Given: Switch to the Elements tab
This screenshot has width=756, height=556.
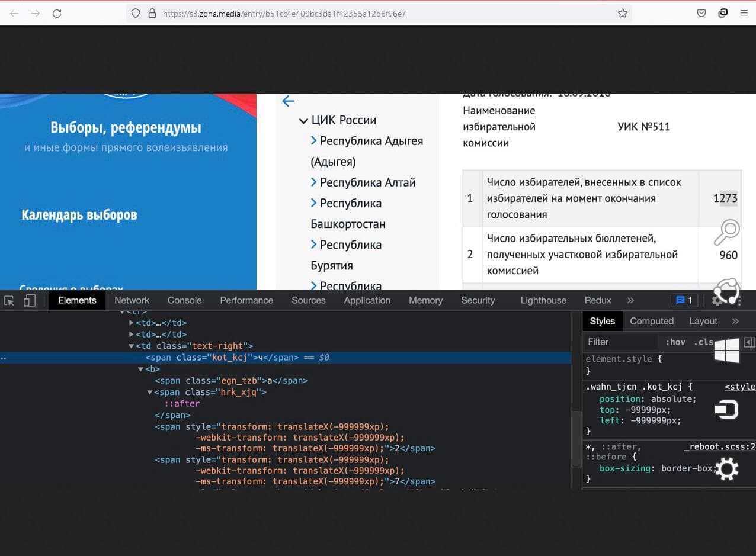Looking at the screenshot, I should 77,300.
